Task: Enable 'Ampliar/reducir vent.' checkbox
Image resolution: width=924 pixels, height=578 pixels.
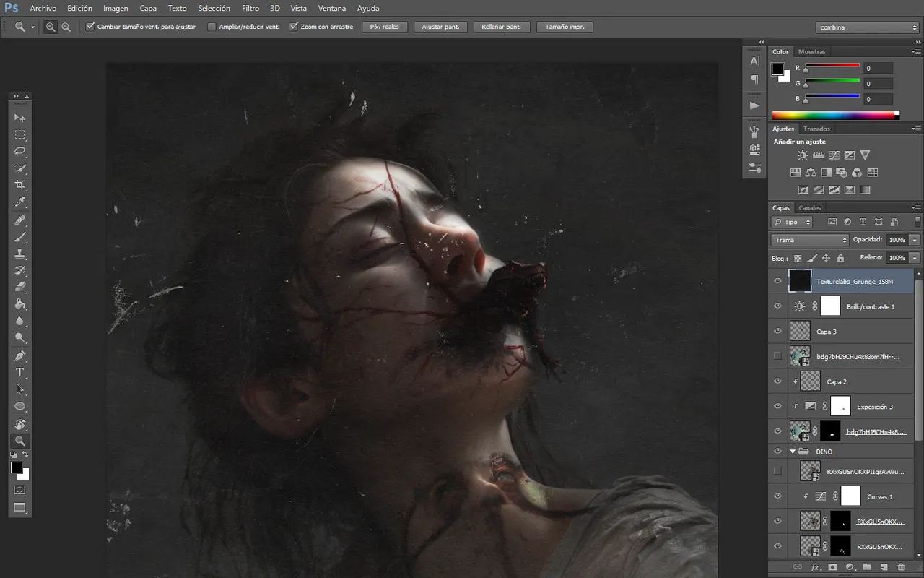Action: click(212, 27)
